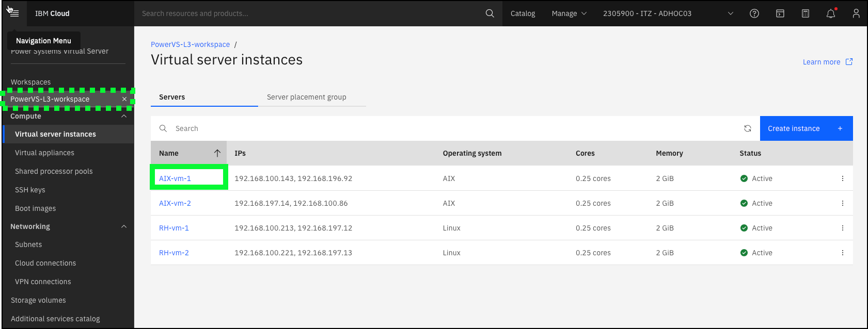Open Catalog from the header
The width and height of the screenshot is (868, 329).
point(523,13)
